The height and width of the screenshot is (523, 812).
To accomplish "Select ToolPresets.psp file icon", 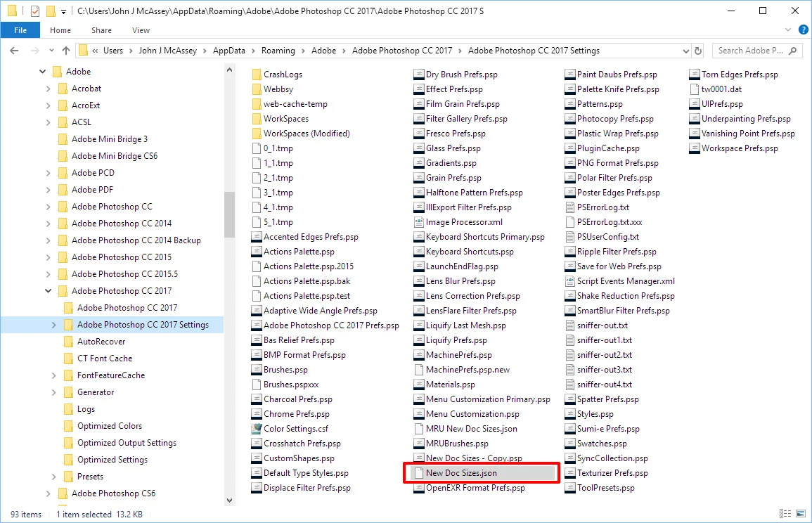I will pos(570,488).
